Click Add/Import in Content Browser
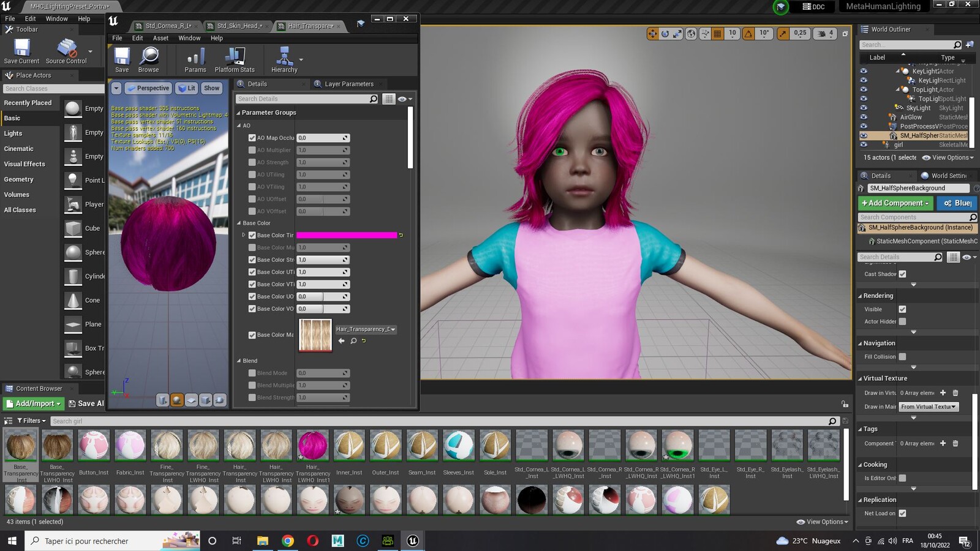 click(x=34, y=403)
